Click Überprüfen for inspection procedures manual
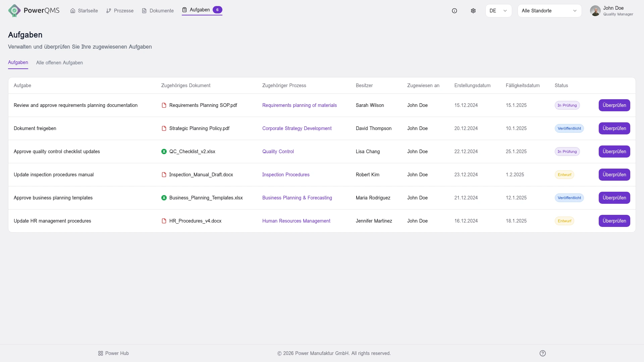Image resolution: width=644 pixels, height=362 pixels. click(x=614, y=175)
